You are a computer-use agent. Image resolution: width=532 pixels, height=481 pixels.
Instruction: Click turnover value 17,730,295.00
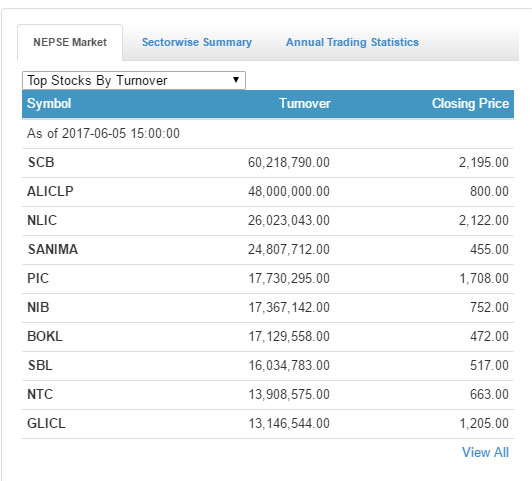pyautogui.click(x=289, y=278)
